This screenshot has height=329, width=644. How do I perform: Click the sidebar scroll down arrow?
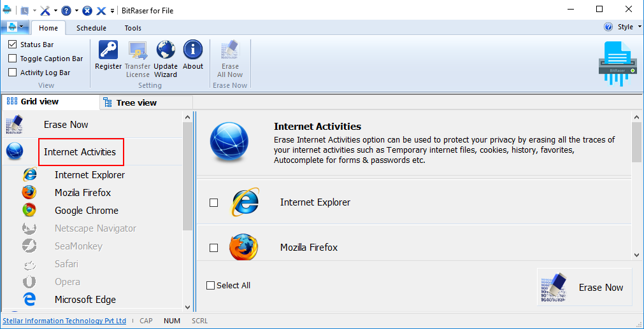coord(187,307)
